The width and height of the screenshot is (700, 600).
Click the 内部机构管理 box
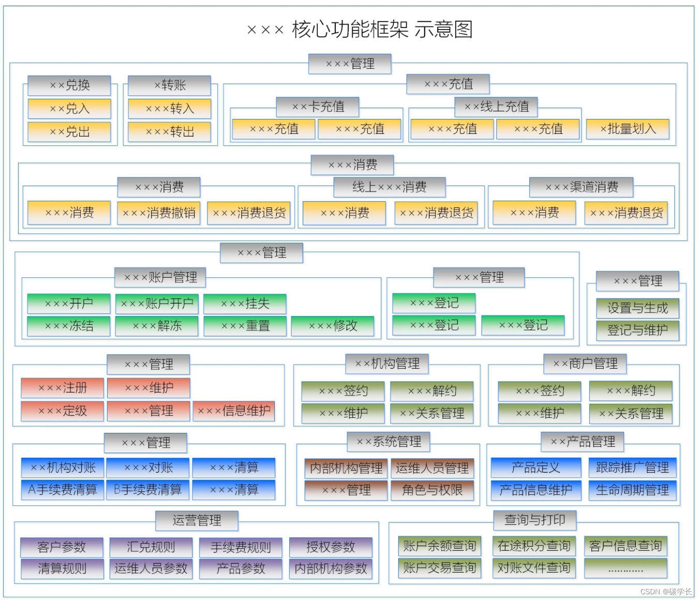point(346,469)
